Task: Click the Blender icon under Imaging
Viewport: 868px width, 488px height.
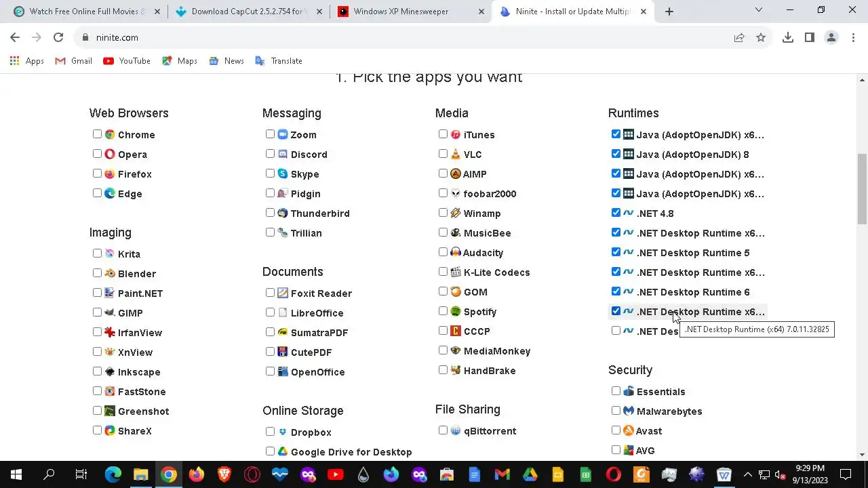Action: coord(110,273)
